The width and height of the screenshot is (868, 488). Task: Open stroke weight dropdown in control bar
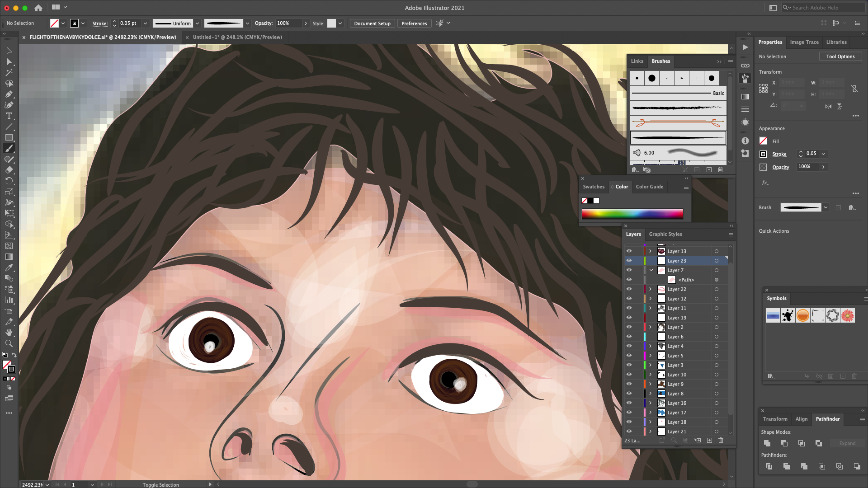coord(145,23)
